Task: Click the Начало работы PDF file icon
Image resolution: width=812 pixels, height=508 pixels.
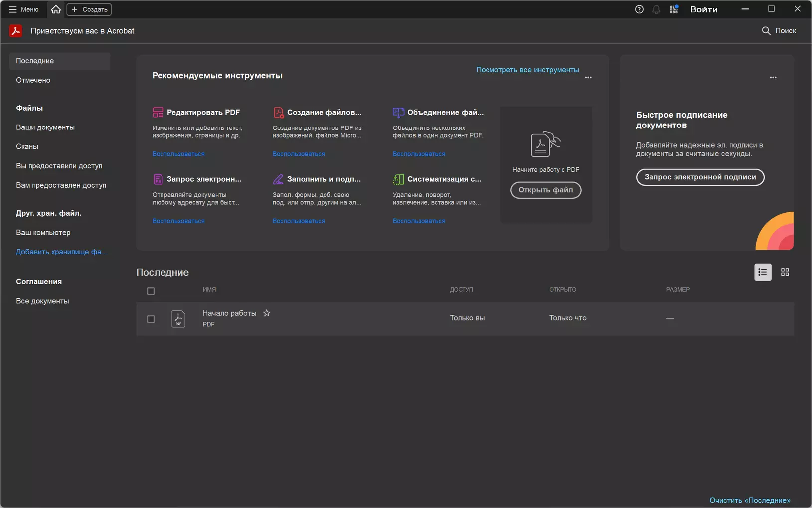Action: click(x=178, y=319)
